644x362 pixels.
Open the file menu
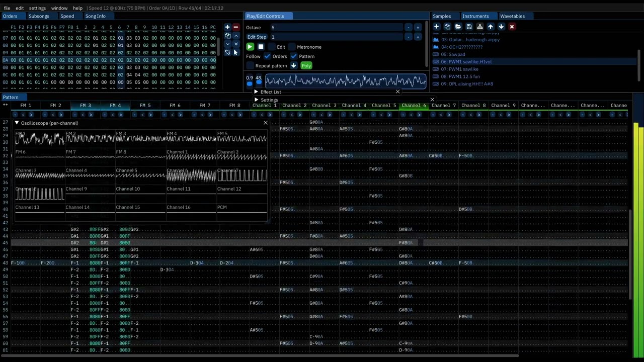[x=7, y=8]
